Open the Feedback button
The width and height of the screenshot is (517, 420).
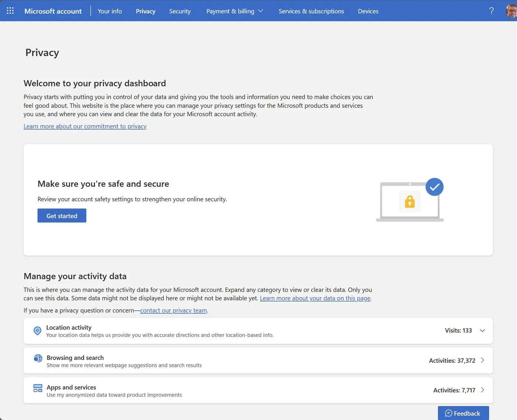(x=463, y=413)
